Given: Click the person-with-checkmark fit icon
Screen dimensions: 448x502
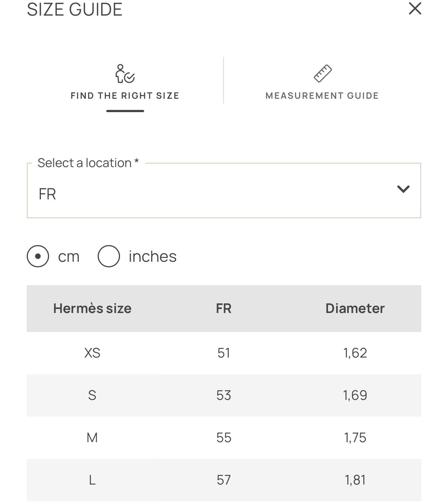Looking at the screenshot, I should [x=125, y=74].
